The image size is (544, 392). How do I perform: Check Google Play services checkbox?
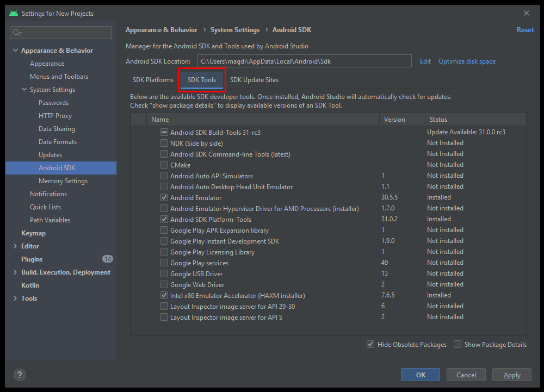coord(164,263)
